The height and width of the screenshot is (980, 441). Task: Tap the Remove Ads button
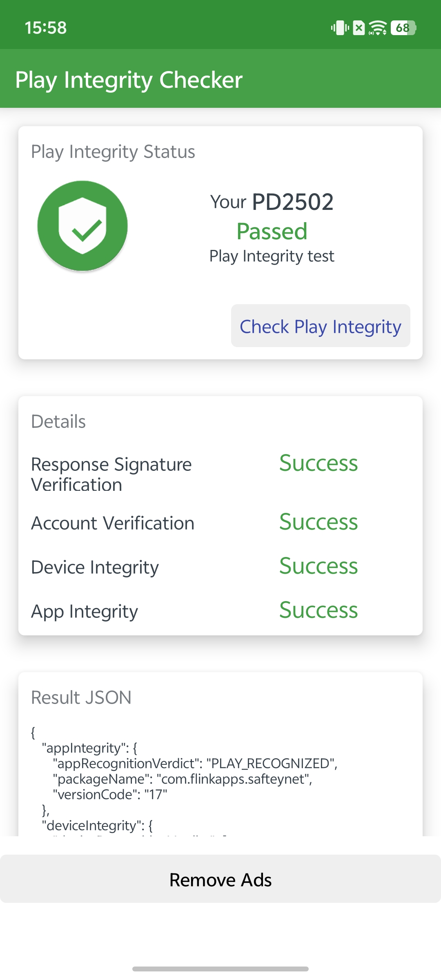point(220,880)
